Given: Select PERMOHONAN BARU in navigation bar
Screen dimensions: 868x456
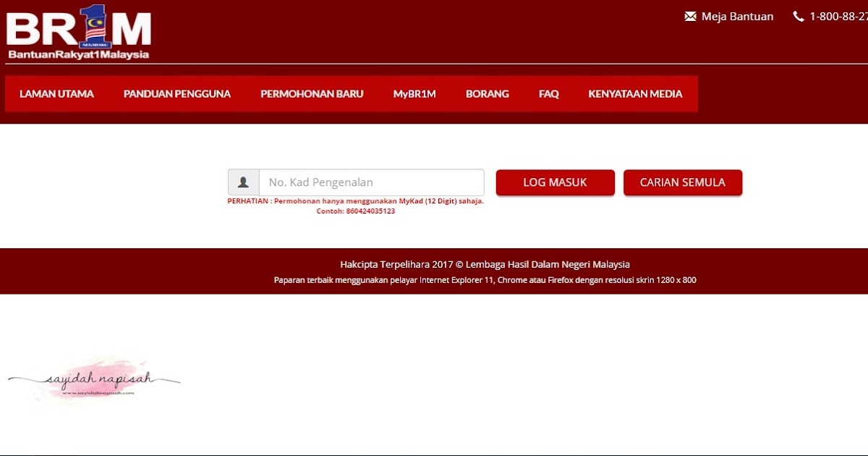Looking at the screenshot, I should click(312, 94).
